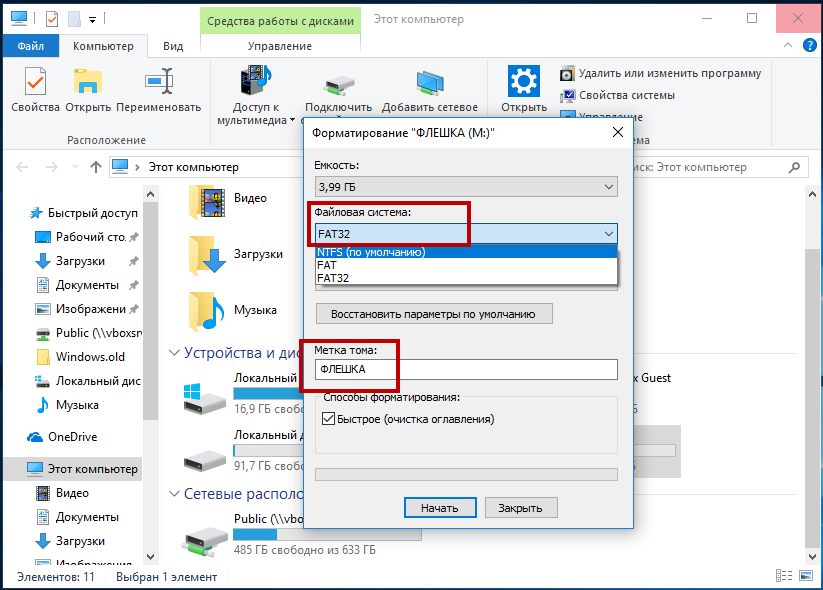Select the FAT option in list

click(466, 265)
